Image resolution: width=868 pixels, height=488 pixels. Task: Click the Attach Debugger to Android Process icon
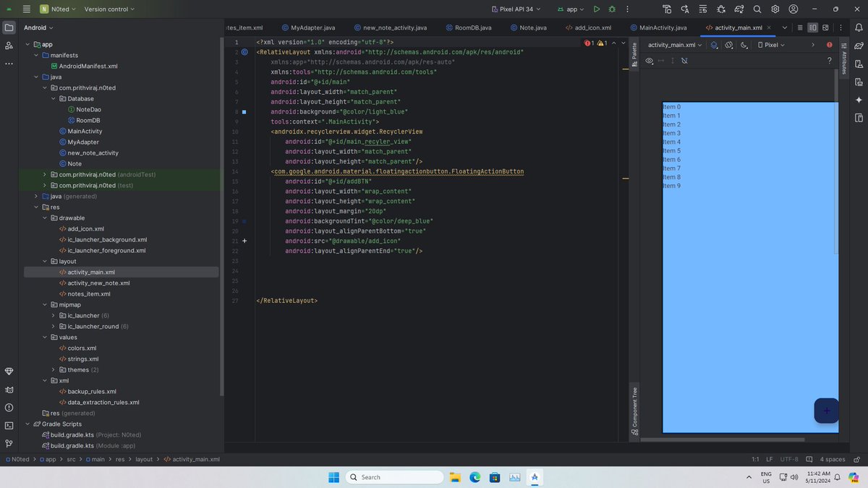point(721,9)
